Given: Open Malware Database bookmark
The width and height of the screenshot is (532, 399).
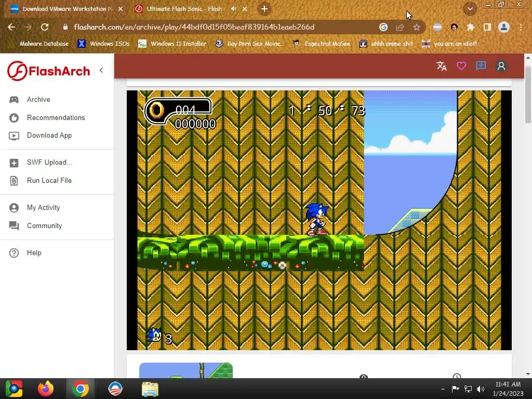Looking at the screenshot, I should 39,44.
